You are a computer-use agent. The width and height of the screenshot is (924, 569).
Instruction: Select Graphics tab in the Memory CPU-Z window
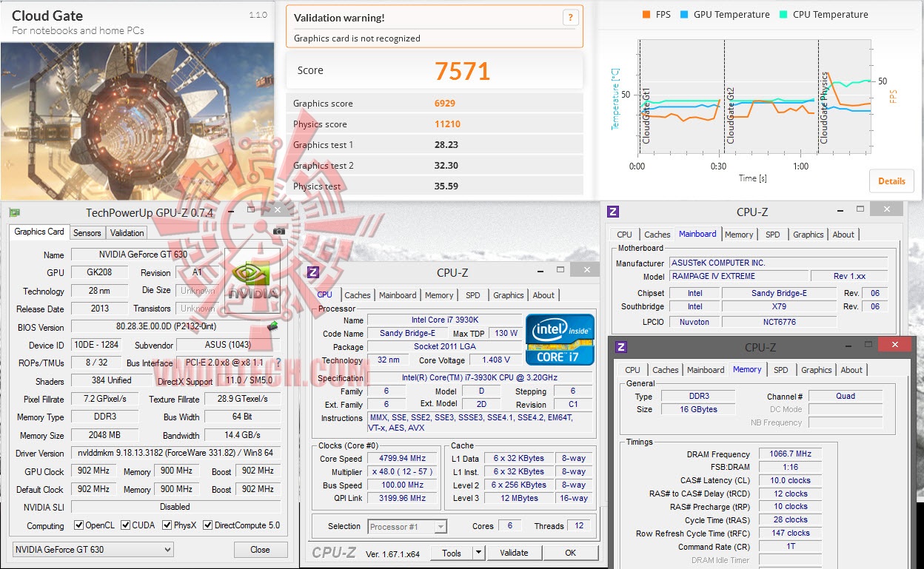point(817,370)
